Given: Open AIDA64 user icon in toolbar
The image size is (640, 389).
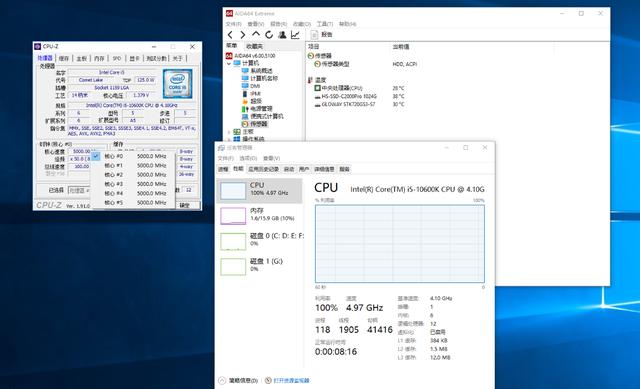Looking at the screenshot, I should click(x=282, y=35).
